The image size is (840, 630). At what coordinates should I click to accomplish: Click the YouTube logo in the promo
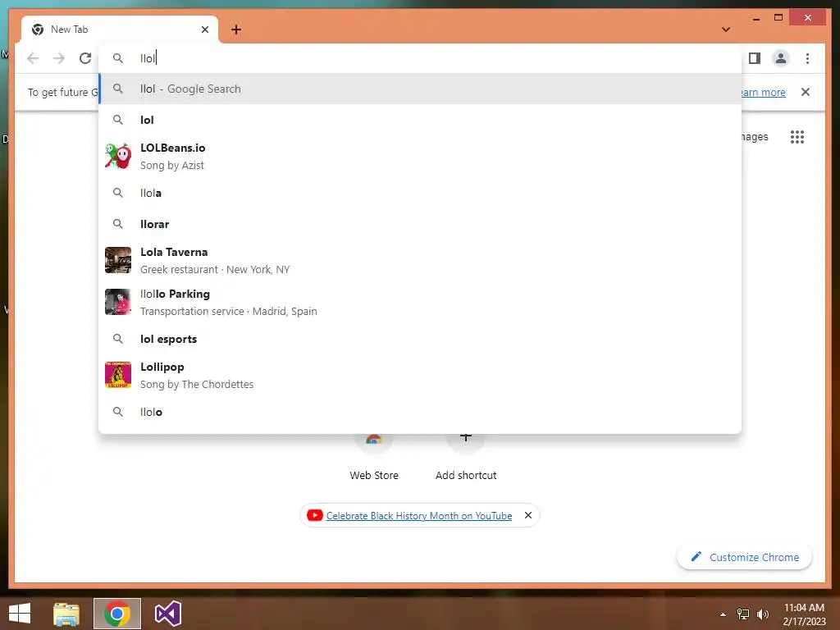(314, 515)
